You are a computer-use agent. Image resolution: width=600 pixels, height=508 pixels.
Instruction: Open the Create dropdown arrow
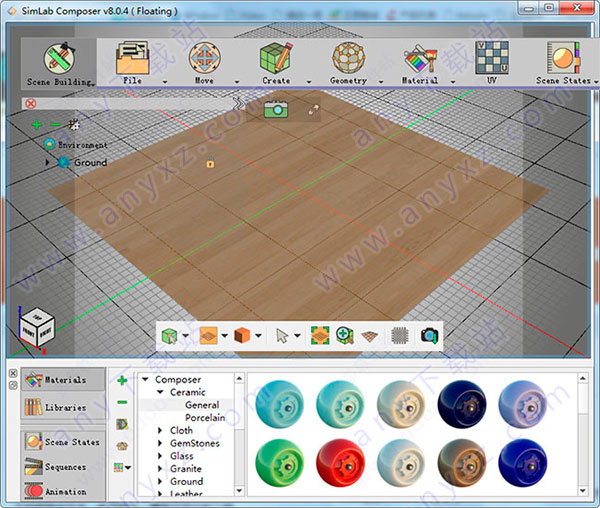click(x=309, y=82)
